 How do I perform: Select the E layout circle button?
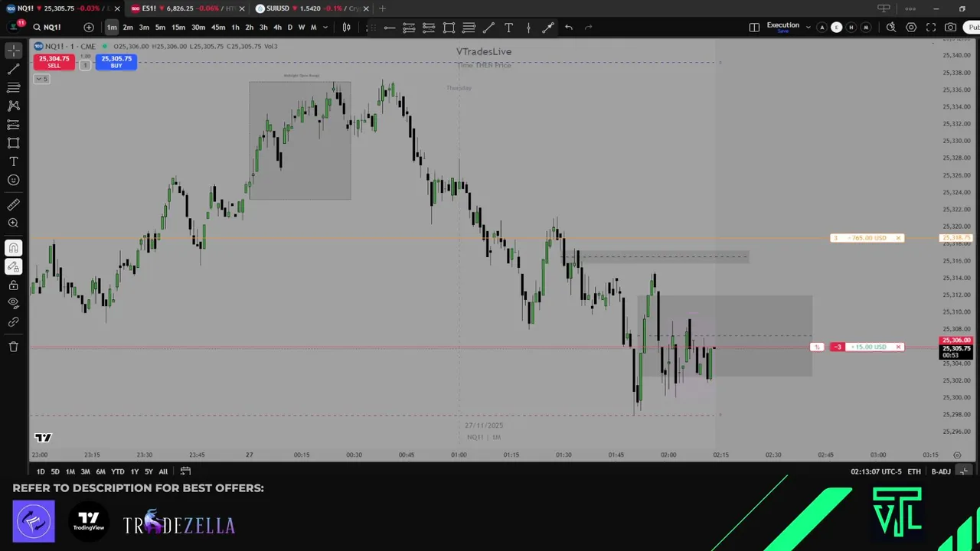836,28
